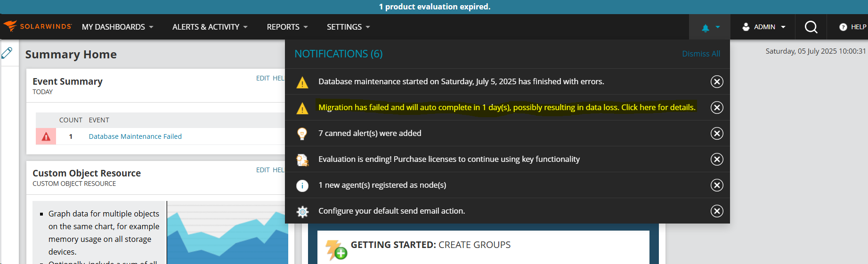Click the Help question mark icon
868x264 pixels.
pyautogui.click(x=843, y=27)
